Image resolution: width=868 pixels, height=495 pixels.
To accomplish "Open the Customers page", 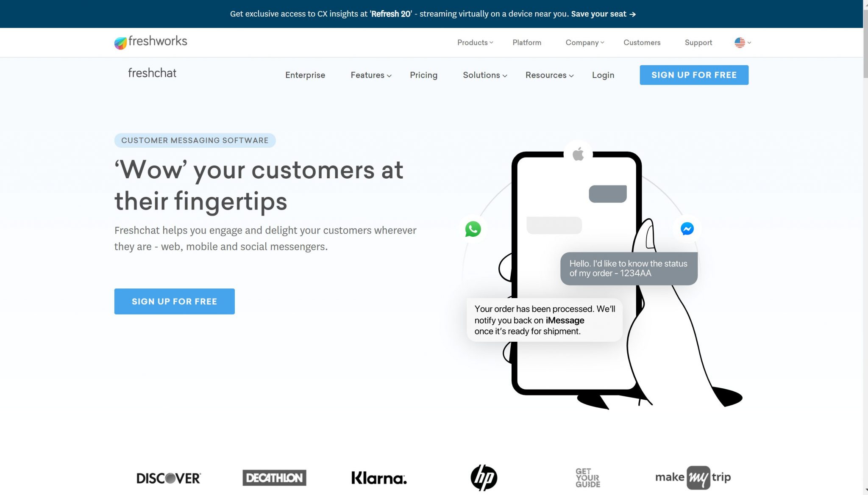I will pyautogui.click(x=642, y=42).
